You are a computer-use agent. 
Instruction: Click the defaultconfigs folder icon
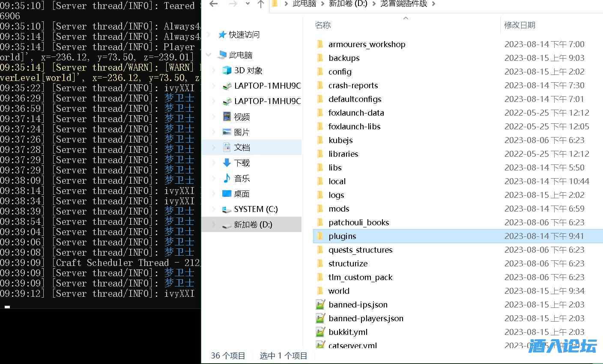pyautogui.click(x=320, y=99)
